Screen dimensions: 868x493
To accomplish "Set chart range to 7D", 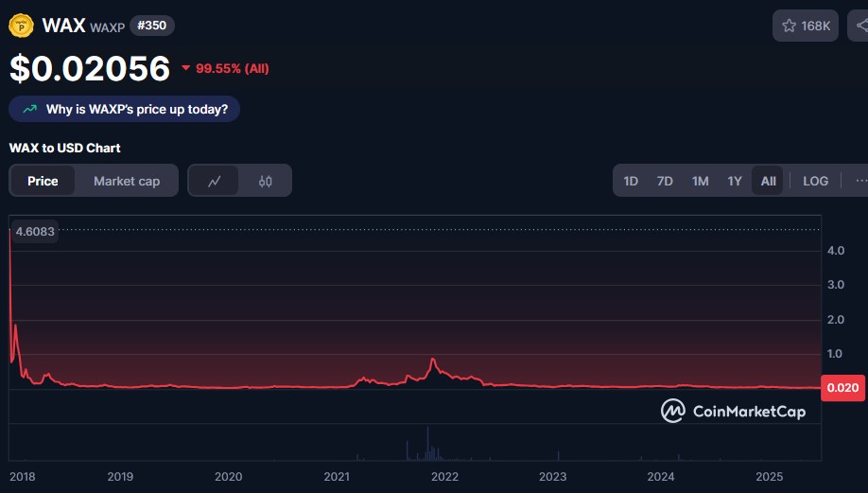I will pyautogui.click(x=665, y=181).
